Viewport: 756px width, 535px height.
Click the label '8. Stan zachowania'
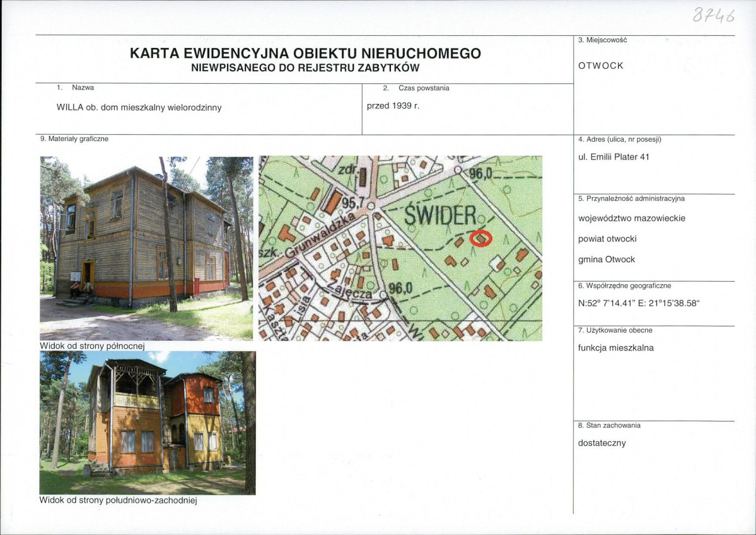click(609, 425)
